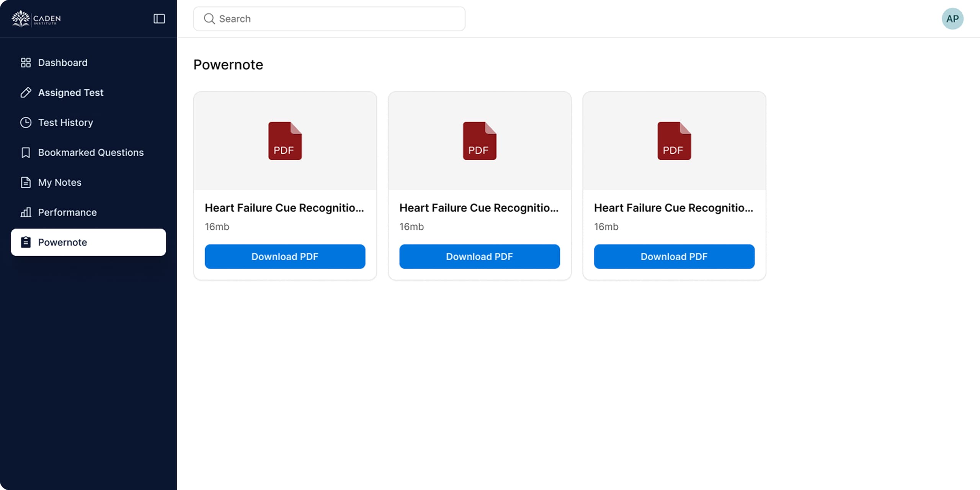Click the third Heart Failure Cue Recognition title
Viewport: 980px width, 490px height.
pyautogui.click(x=673, y=207)
